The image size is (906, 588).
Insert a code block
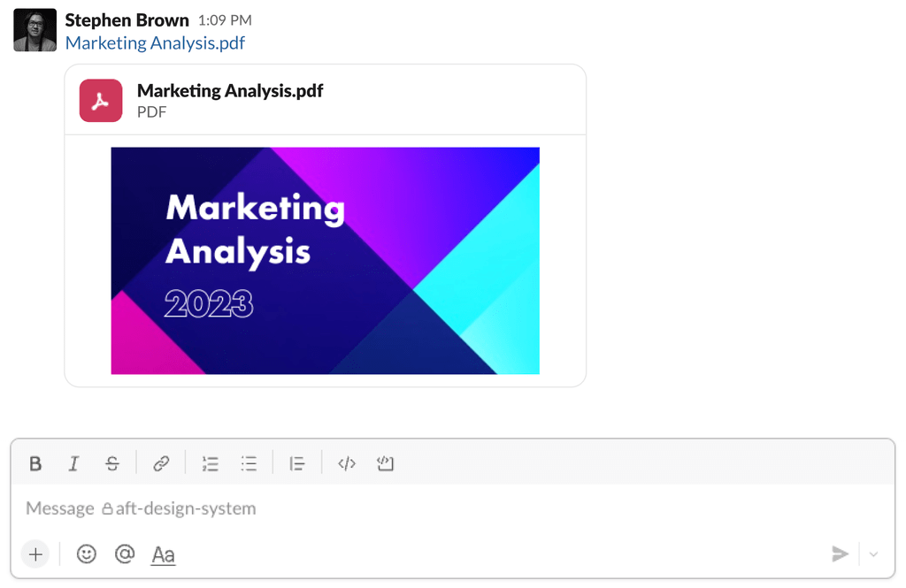pyautogui.click(x=385, y=462)
